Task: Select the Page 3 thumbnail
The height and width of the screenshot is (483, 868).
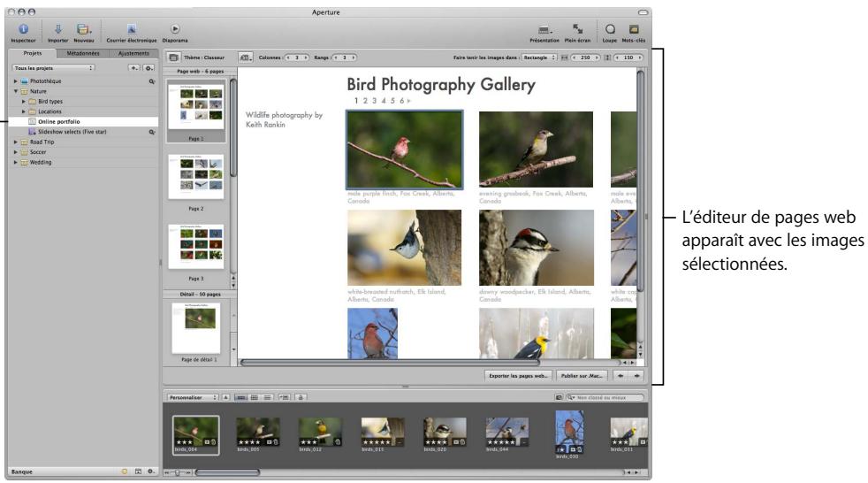Action: pyautogui.click(x=196, y=247)
